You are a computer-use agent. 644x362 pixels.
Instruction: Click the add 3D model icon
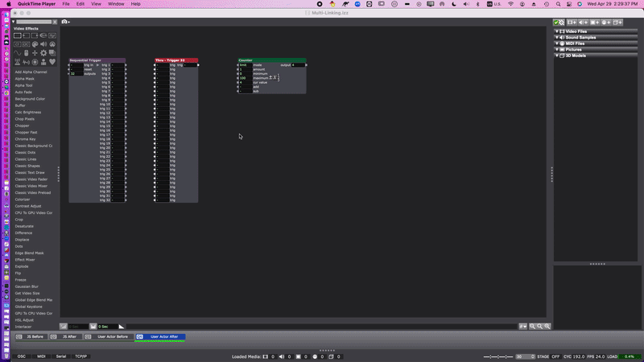pos(615,22)
